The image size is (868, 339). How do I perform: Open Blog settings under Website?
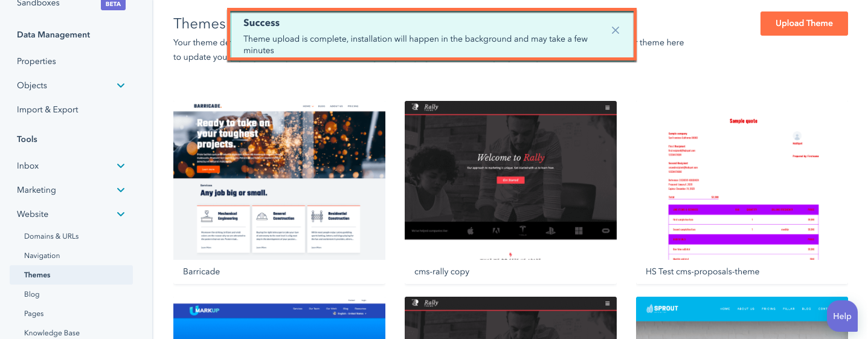[32, 294]
